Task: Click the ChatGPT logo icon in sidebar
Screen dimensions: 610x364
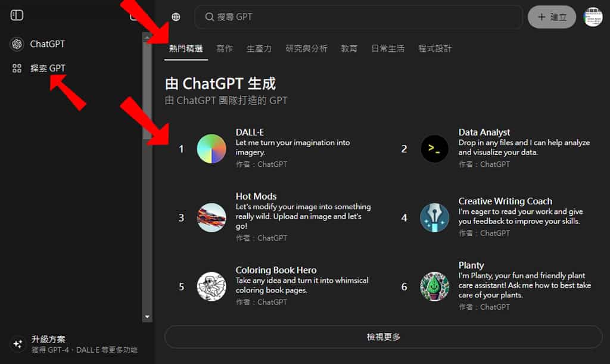Action: coord(17,44)
